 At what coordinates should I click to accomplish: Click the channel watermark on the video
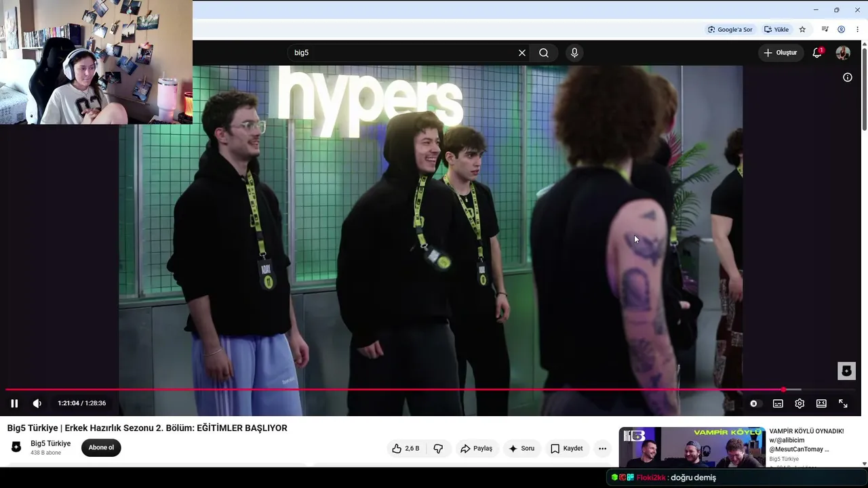846,371
